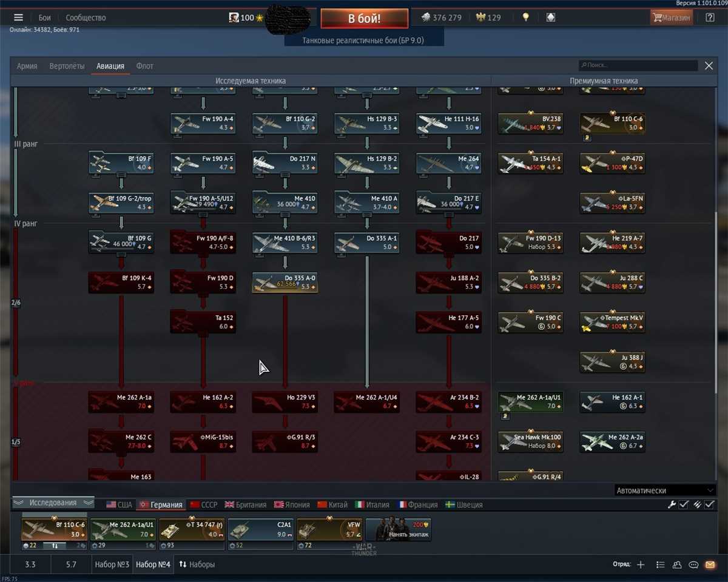The width and height of the screenshot is (728, 582).
Task: Select the США flag nation
Action: pyautogui.click(x=119, y=504)
